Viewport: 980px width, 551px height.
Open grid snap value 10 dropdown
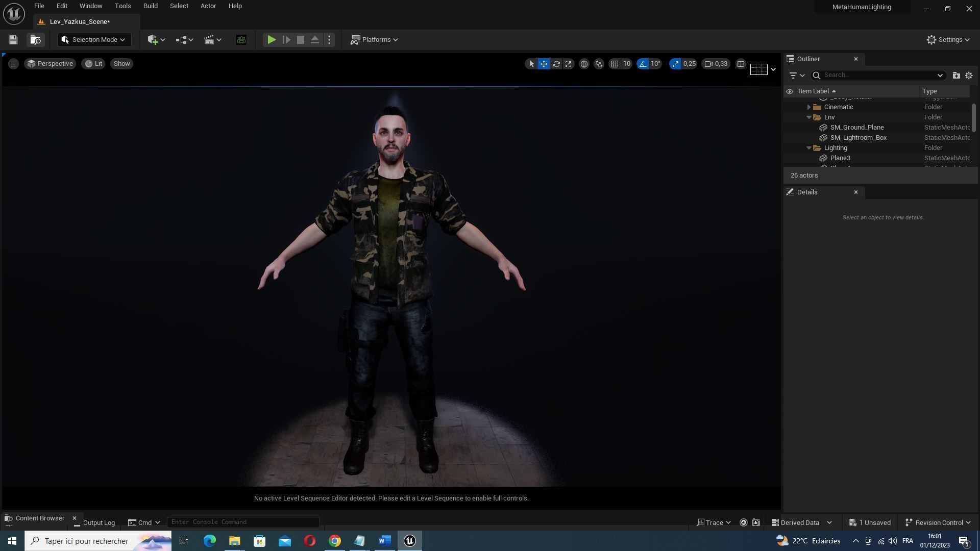(x=627, y=64)
